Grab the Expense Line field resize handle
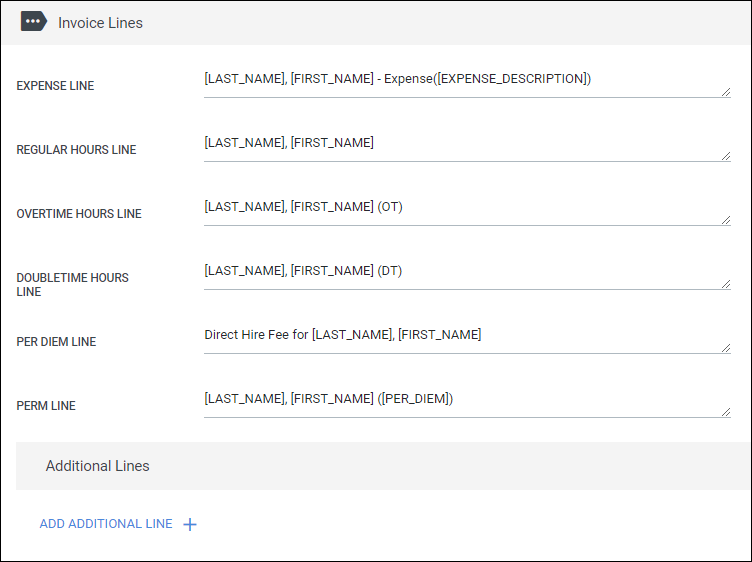 tap(725, 92)
